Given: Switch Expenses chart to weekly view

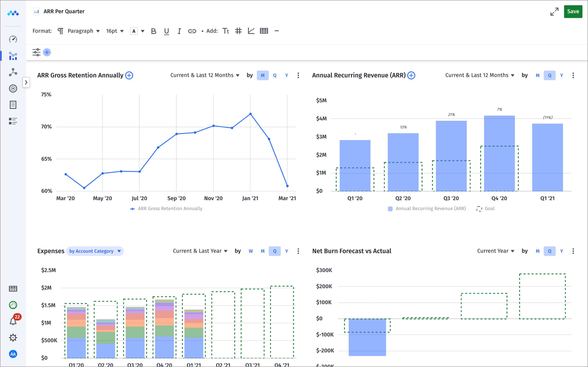Looking at the screenshot, I should tap(251, 251).
